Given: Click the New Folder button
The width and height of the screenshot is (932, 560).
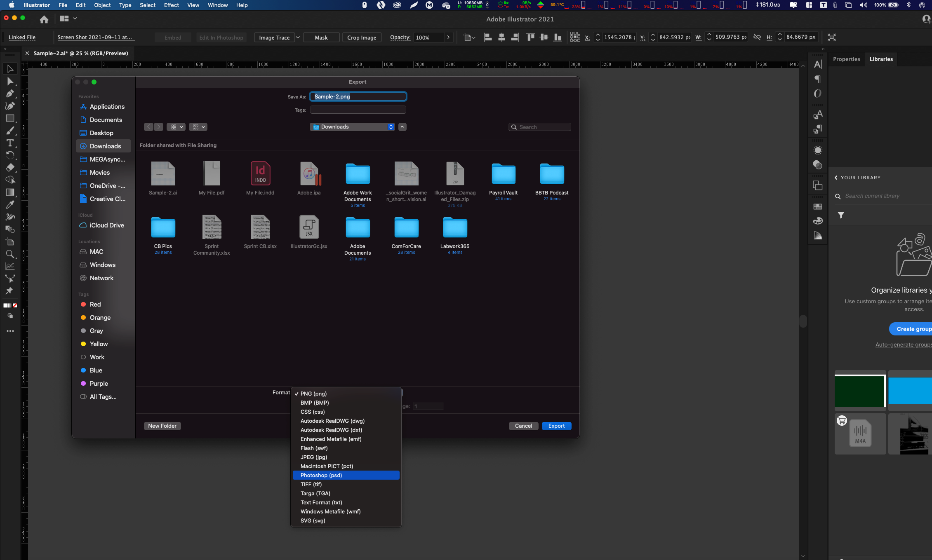Looking at the screenshot, I should (x=162, y=426).
